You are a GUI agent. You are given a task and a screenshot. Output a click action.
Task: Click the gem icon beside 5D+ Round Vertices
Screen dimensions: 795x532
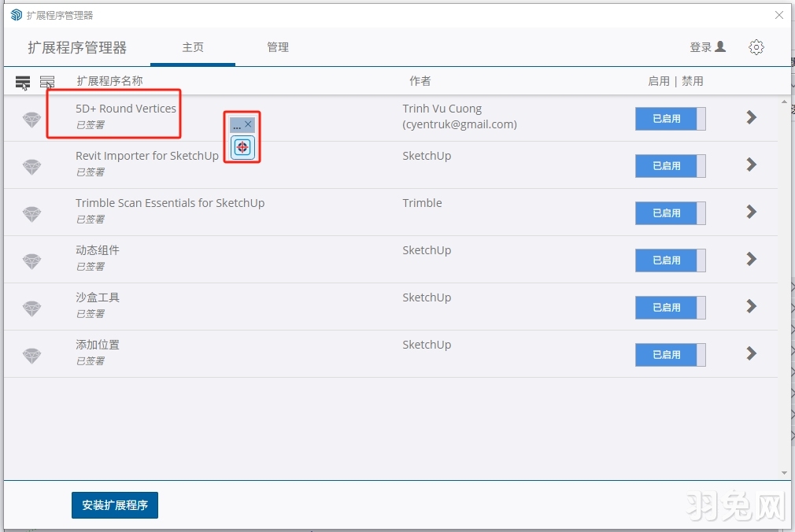tap(31, 120)
